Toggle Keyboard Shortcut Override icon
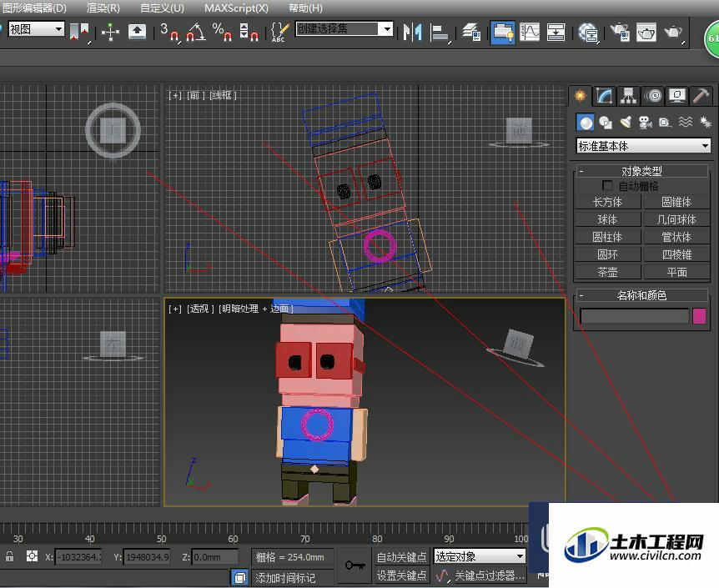 point(137,32)
